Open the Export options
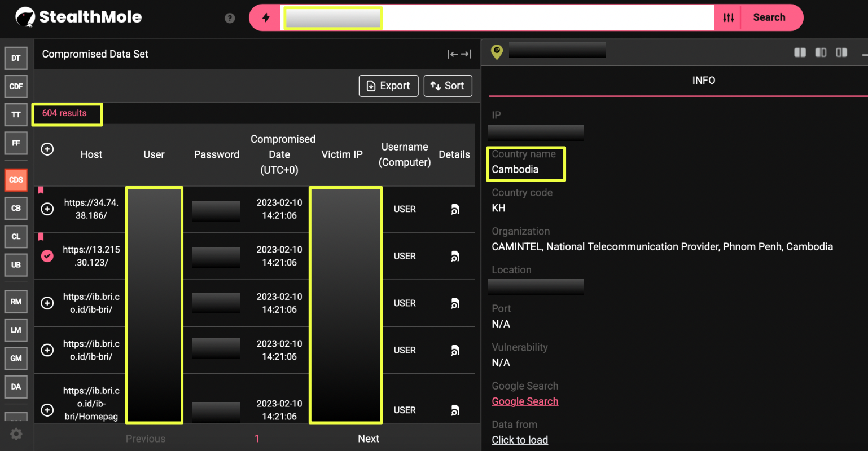 click(x=388, y=86)
